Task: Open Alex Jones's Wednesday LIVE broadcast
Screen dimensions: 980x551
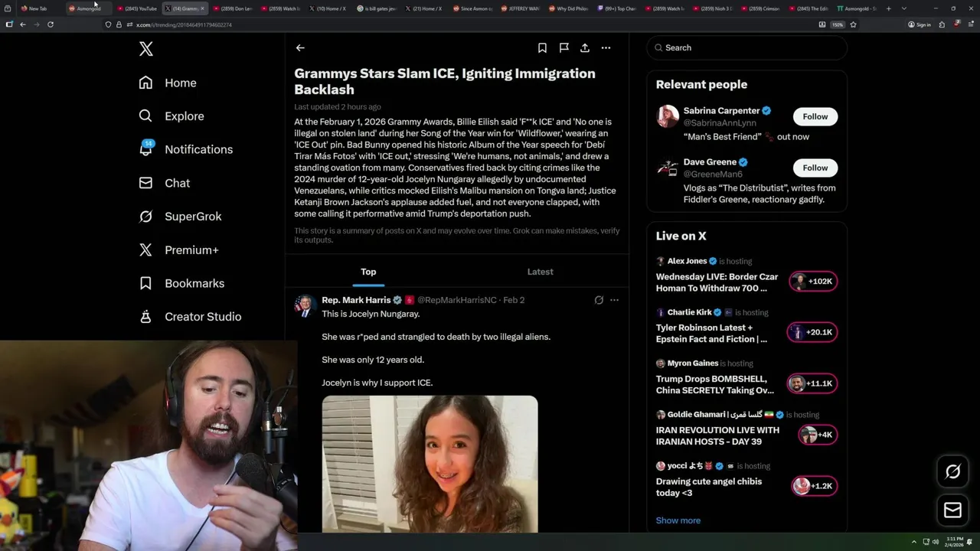Action: click(x=717, y=282)
